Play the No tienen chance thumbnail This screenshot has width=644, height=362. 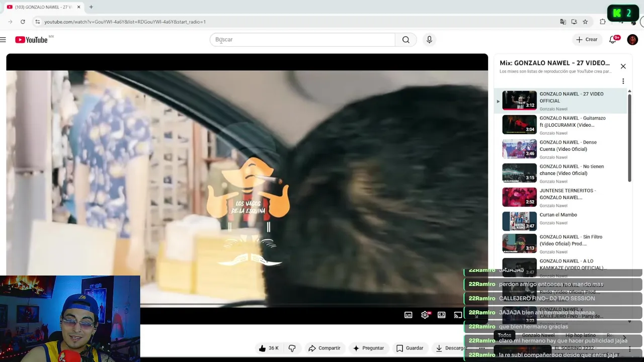[519, 173]
